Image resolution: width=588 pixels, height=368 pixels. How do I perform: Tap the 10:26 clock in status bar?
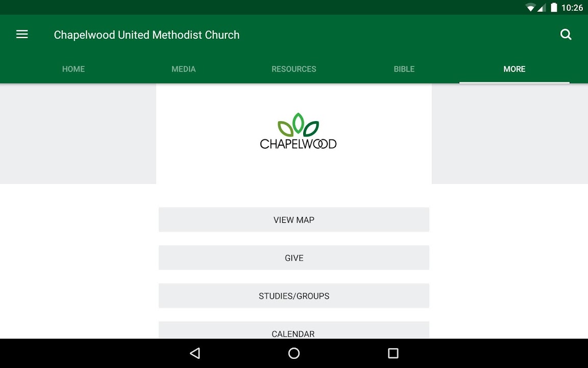click(572, 8)
